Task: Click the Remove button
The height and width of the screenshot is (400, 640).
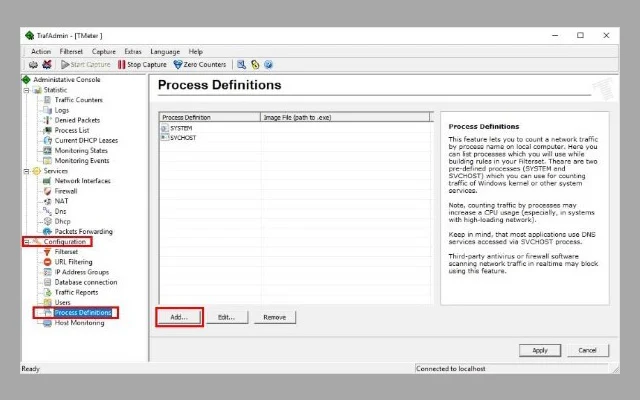Action: (x=275, y=317)
